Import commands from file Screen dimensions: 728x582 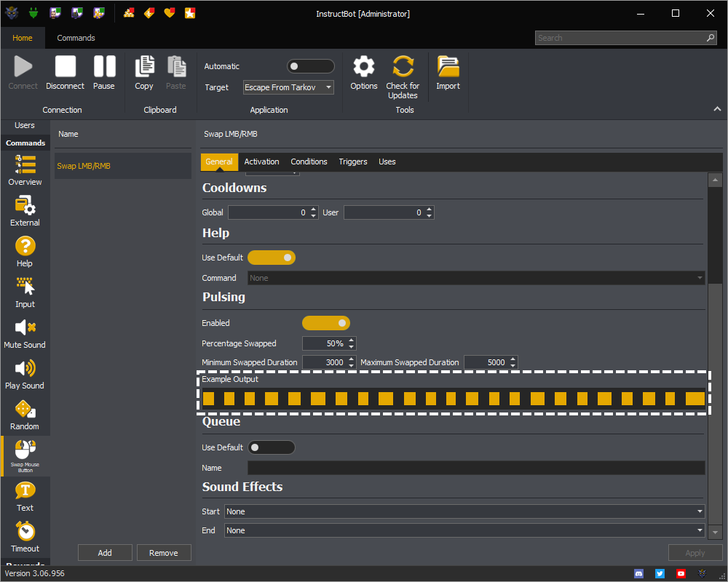click(448, 73)
